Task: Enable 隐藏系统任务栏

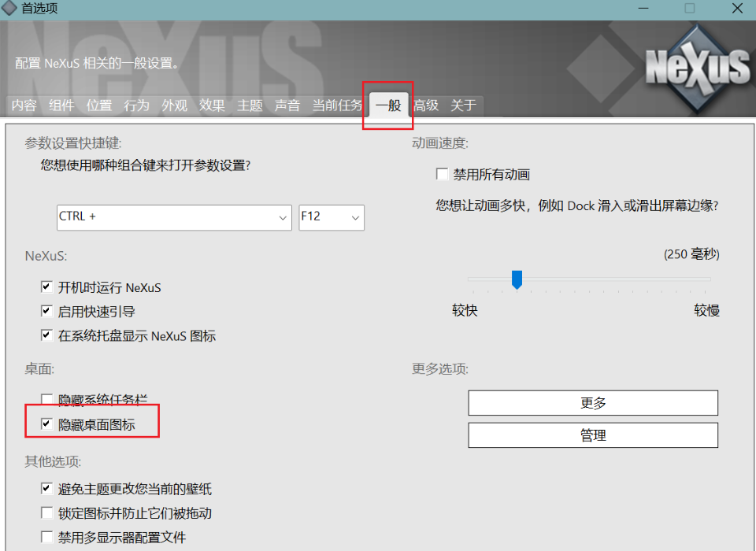Action: [x=47, y=398]
